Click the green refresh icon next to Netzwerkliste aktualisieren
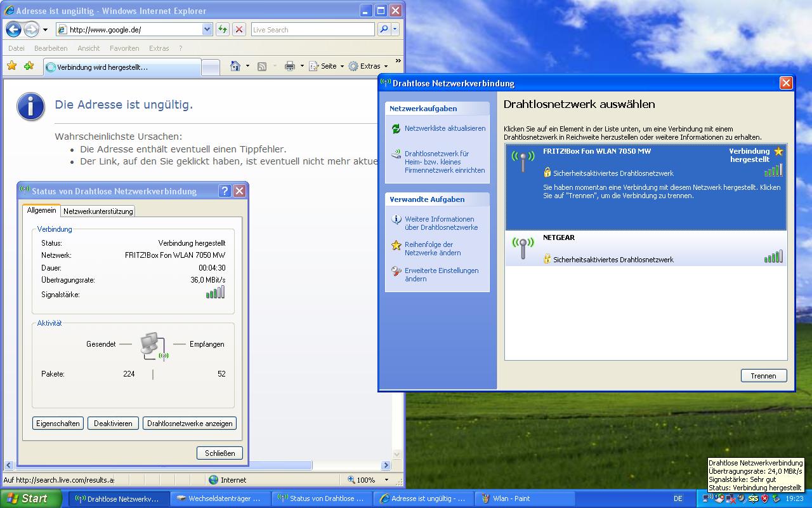This screenshot has height=508, width=812. 396,128
